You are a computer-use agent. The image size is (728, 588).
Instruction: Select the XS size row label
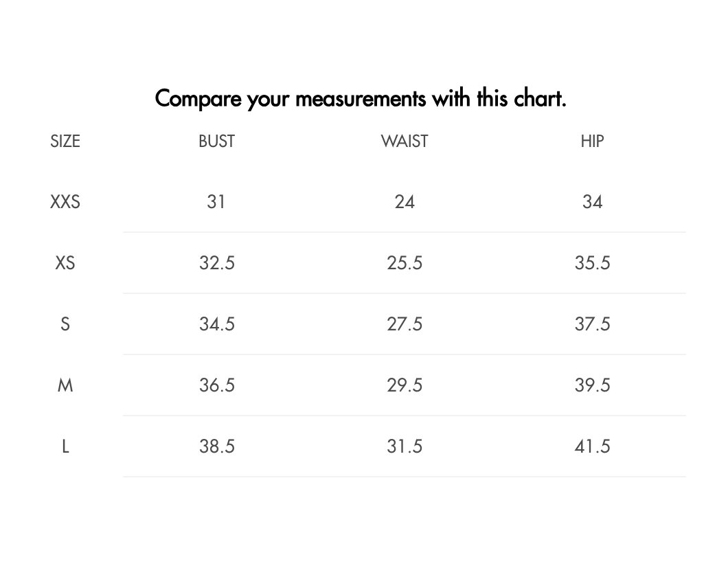point(65,263)
